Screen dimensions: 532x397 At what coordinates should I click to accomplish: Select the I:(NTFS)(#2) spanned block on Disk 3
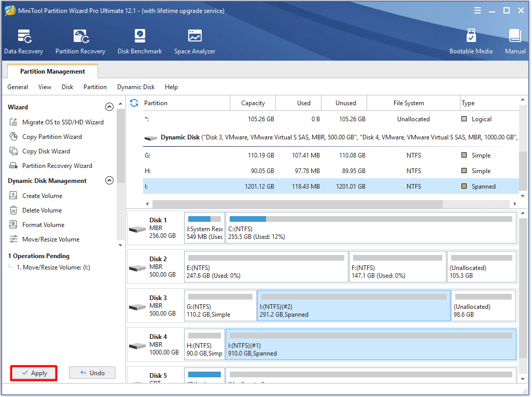[354, 305]
